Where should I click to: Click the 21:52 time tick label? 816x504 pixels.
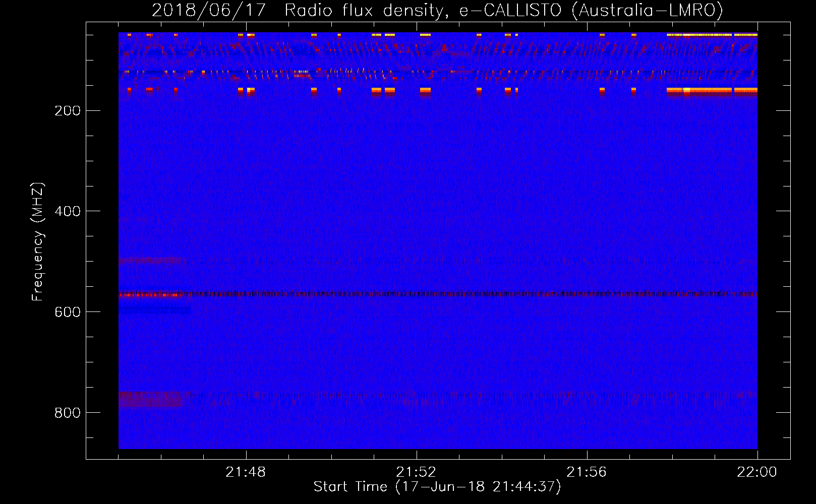coord(416,472)
